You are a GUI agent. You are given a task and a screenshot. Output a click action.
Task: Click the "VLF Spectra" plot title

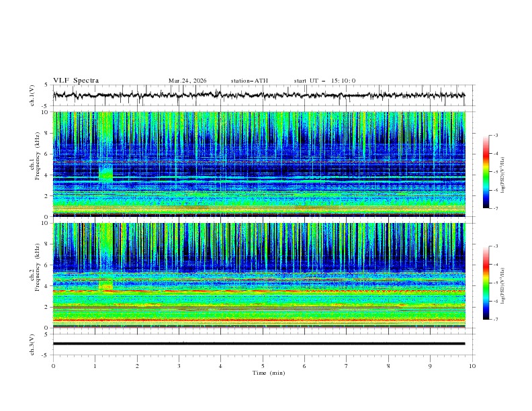(x=76, y=81)
